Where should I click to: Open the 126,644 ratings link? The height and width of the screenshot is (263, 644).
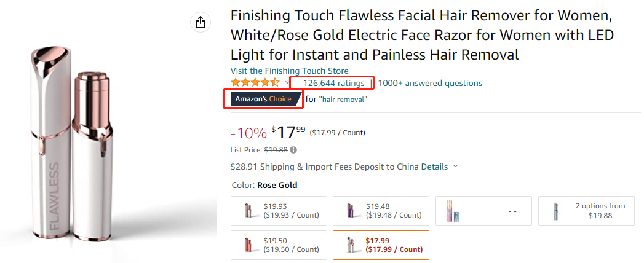pos(333,83)
